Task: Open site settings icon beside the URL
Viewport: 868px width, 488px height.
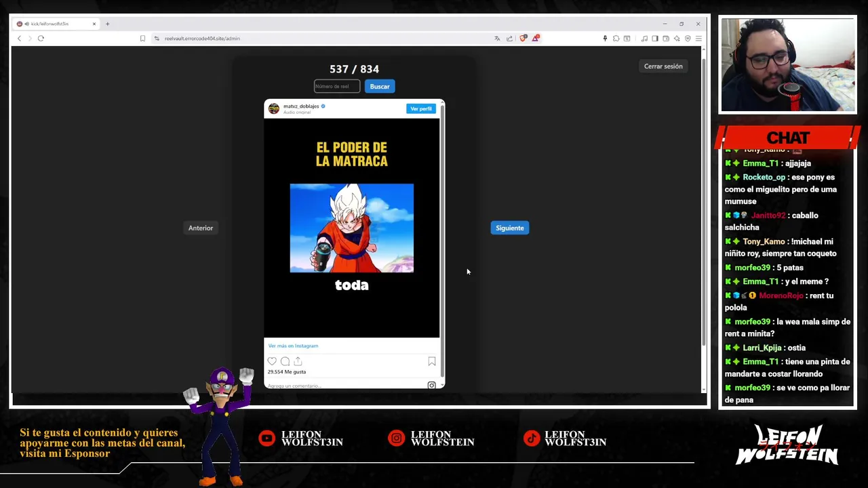Action: [157, 39]
